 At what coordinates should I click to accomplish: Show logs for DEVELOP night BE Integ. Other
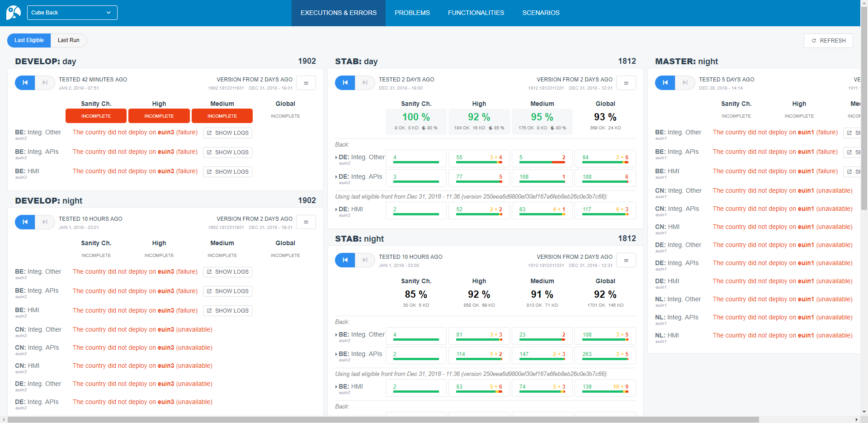227,272
